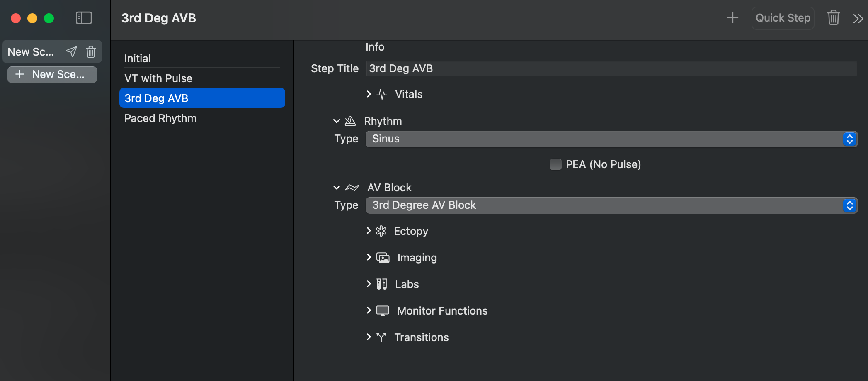868x381 pixels.
Task: Delete scenario using sidebar trash icon
Action: [91, 52]
